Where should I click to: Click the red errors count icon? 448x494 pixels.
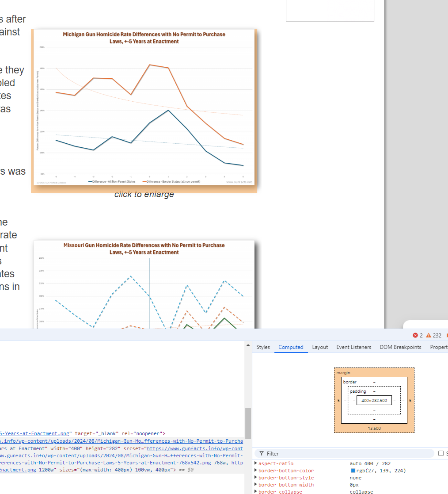415,335
